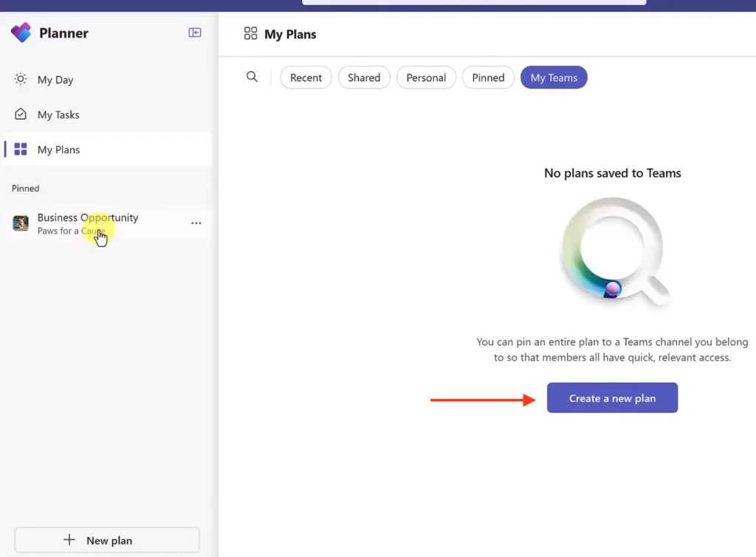Open more options for Business Opportunity
The width and height of the screenshot is (756, 557).
196,224
